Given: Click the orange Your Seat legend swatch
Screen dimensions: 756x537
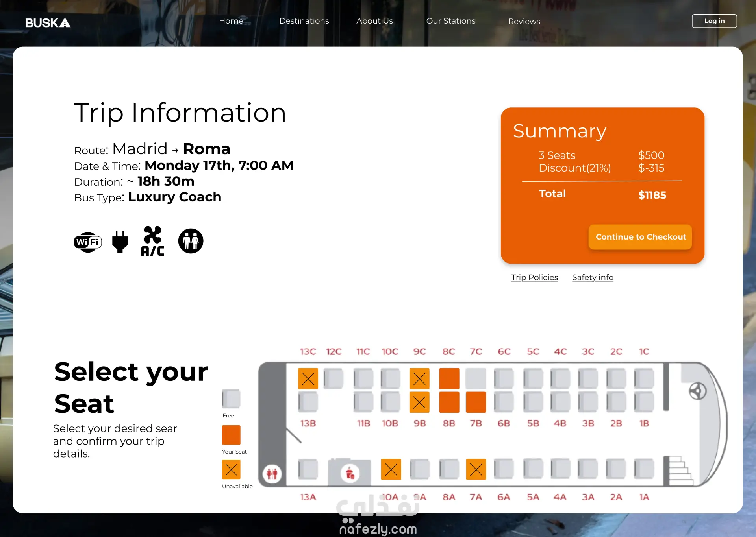Looking at the screenshot, I should [231, 435].
